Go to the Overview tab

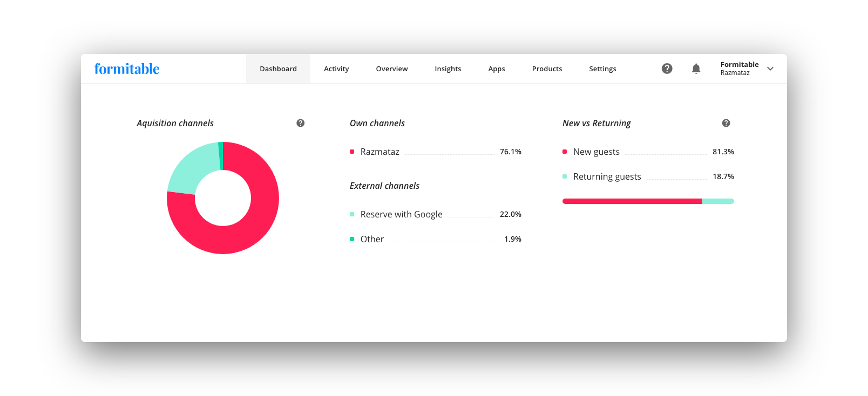[x=392, y=69]
